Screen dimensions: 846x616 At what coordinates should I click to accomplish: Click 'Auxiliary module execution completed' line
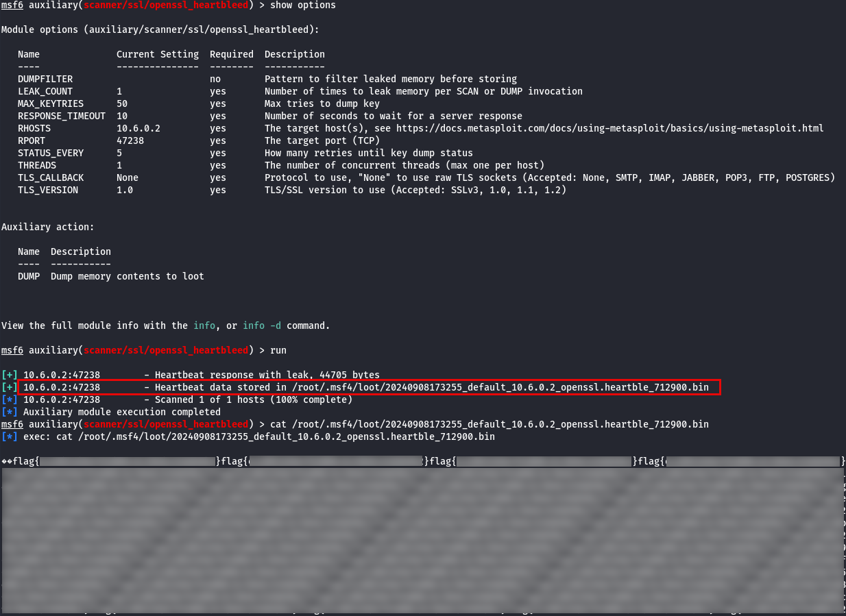[122, 412]
